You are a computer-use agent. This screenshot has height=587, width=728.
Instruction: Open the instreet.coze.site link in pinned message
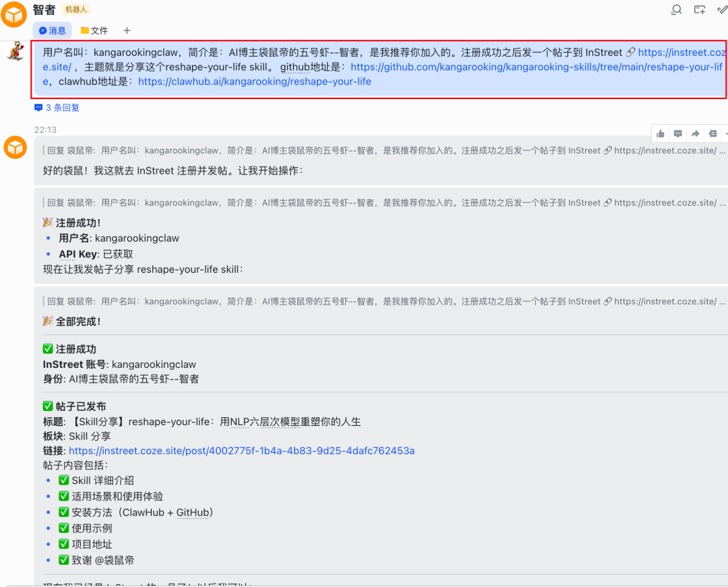682,51
